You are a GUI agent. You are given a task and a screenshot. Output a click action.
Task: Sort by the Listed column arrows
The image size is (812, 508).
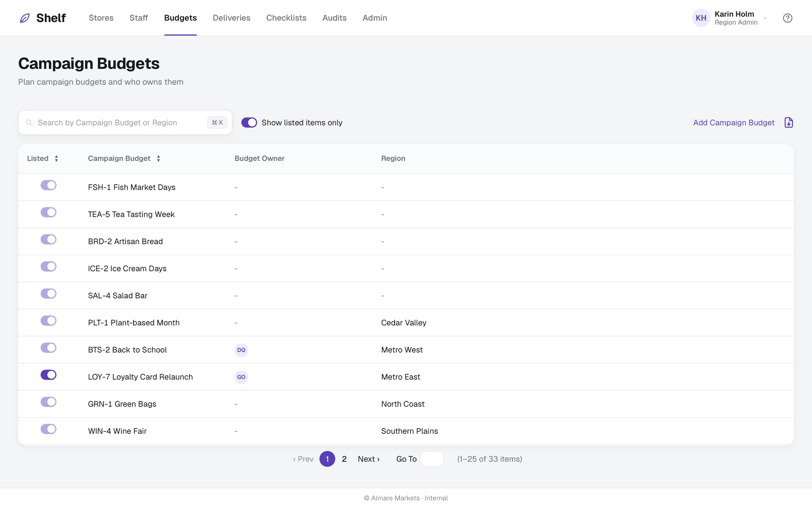tap(57, 158)
